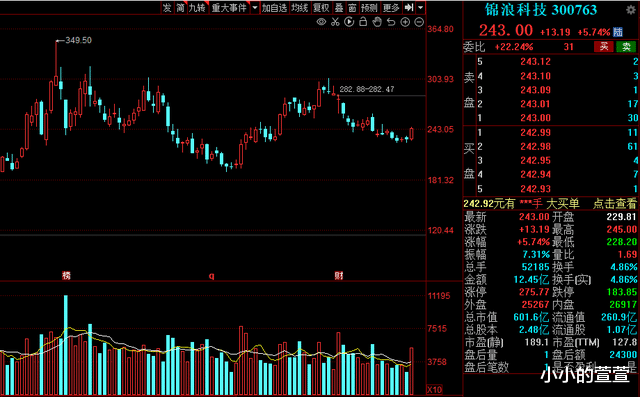Click the 最低 value 228.20
The height and width of the screenshot is (397, 640).
tap(621, 242)
